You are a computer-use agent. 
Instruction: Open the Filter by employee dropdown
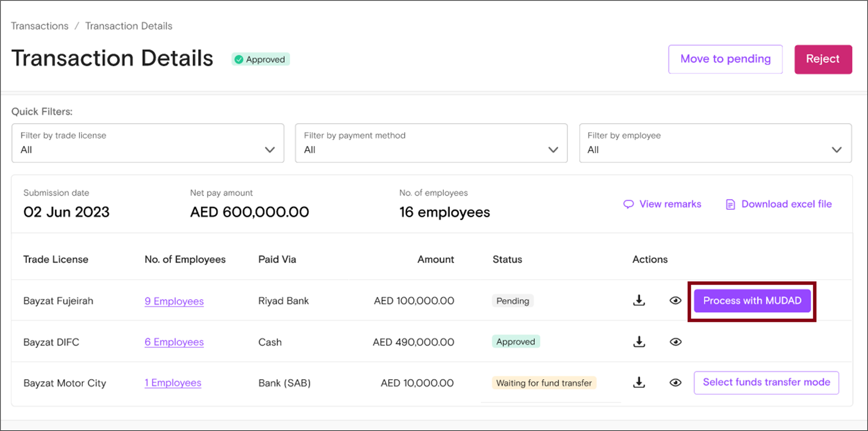tap(715, 143)
